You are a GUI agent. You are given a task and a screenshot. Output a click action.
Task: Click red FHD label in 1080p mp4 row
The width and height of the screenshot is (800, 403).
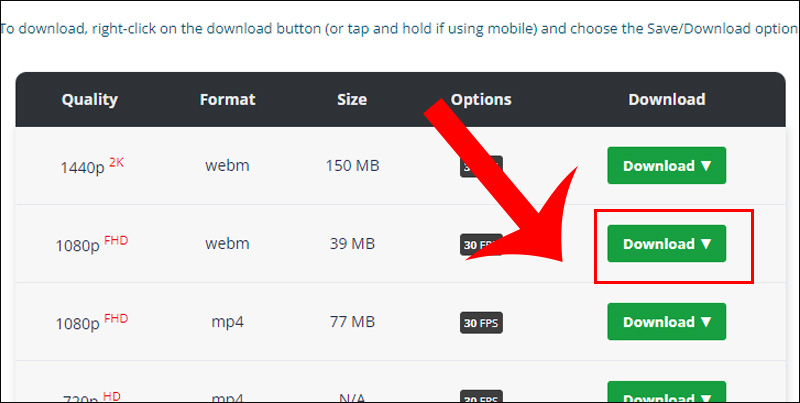pyautogui.click(x=116, y=318)
